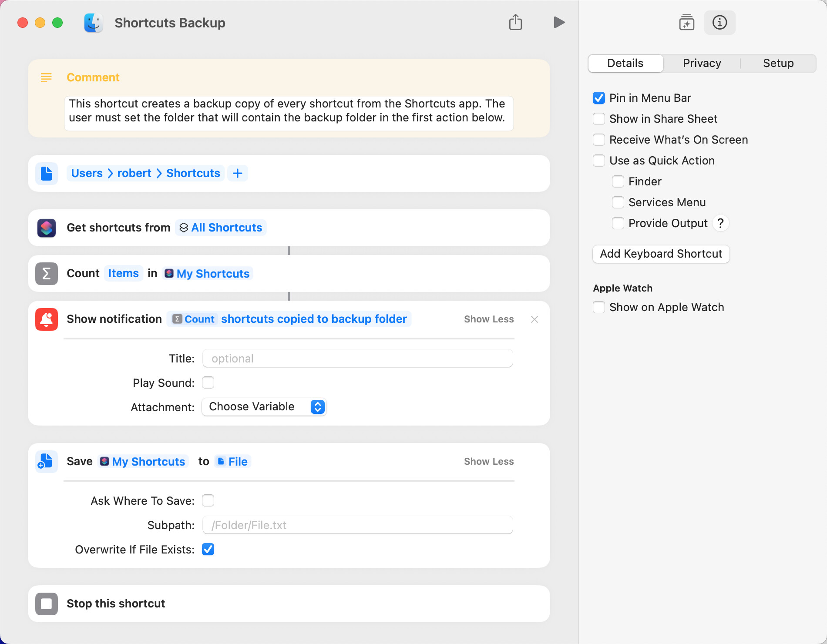This screenshot has height=644, width=827.
Task: Open the Attachment Choose Variable dropdown
Action: pyautogui.click(x=264, y=407)
